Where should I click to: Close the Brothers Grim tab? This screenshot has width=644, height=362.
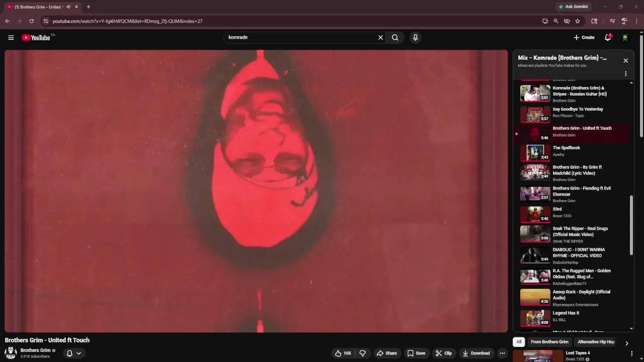[x=76, y=7]
